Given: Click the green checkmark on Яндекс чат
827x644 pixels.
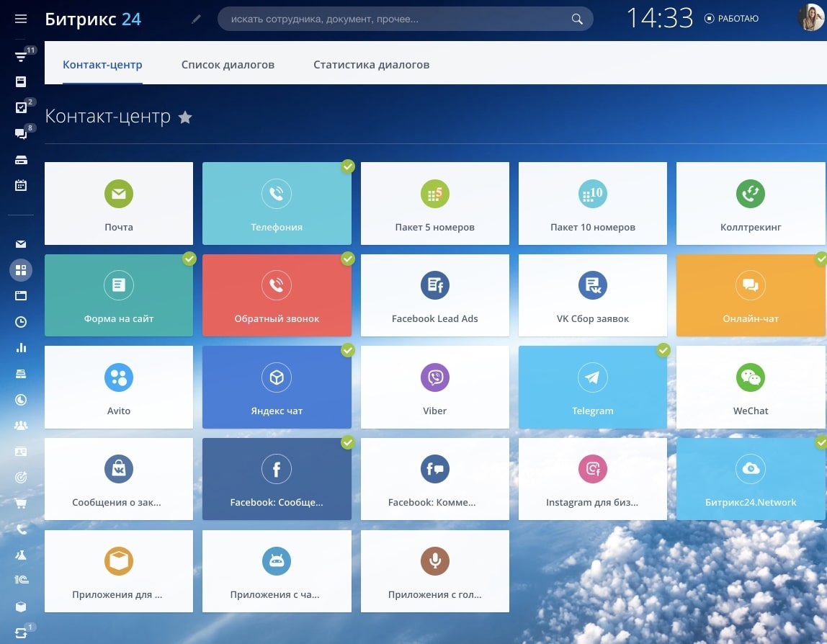Looking at the screenshot, I should coord(348,351).
